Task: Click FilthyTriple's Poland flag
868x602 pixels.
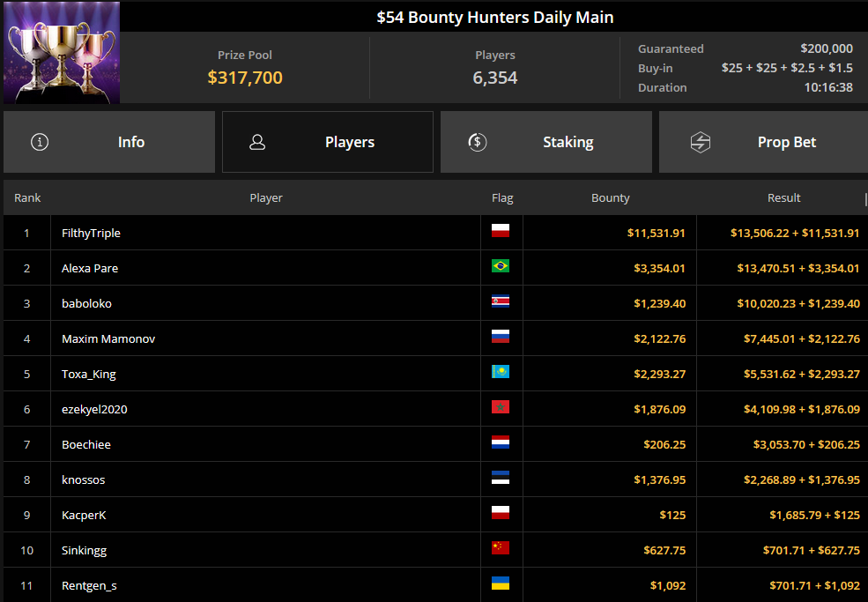Action: click(x=501, y=231)
